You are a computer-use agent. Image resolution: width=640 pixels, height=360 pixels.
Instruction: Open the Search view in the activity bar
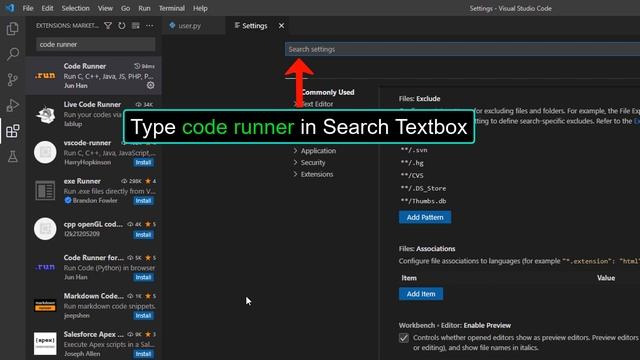tap(13, 54)
